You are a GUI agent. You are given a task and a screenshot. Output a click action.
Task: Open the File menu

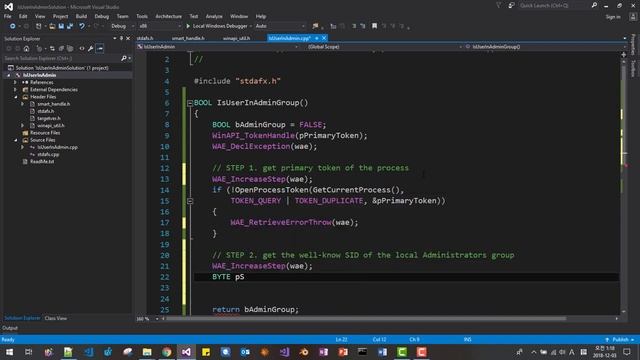[8, 16]
